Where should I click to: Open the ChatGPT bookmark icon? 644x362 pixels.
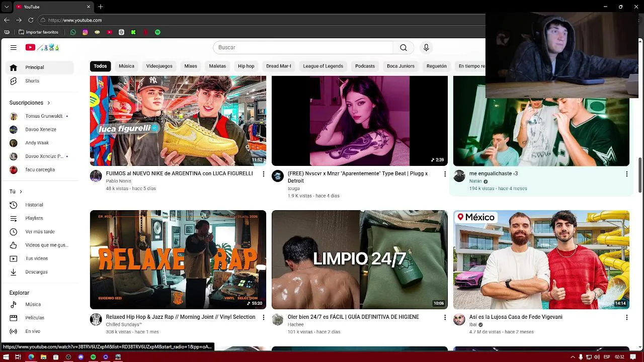point(121,32)
